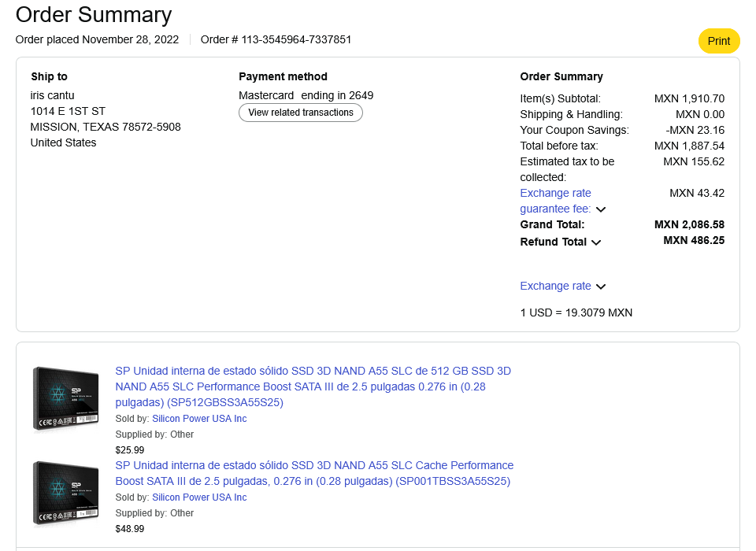Click the Grand Total amount MXN 2,086.58
Viewport: 756px width, 551px height.
[x=689, y=224]
